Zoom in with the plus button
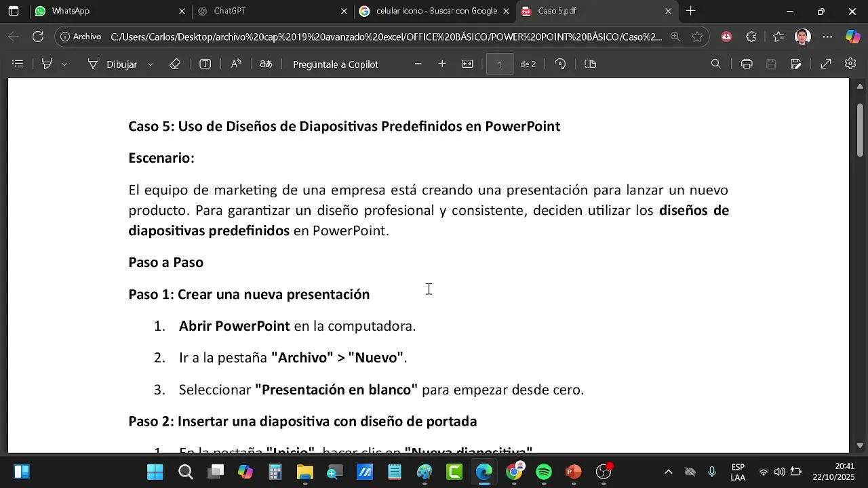 (442, 64)
